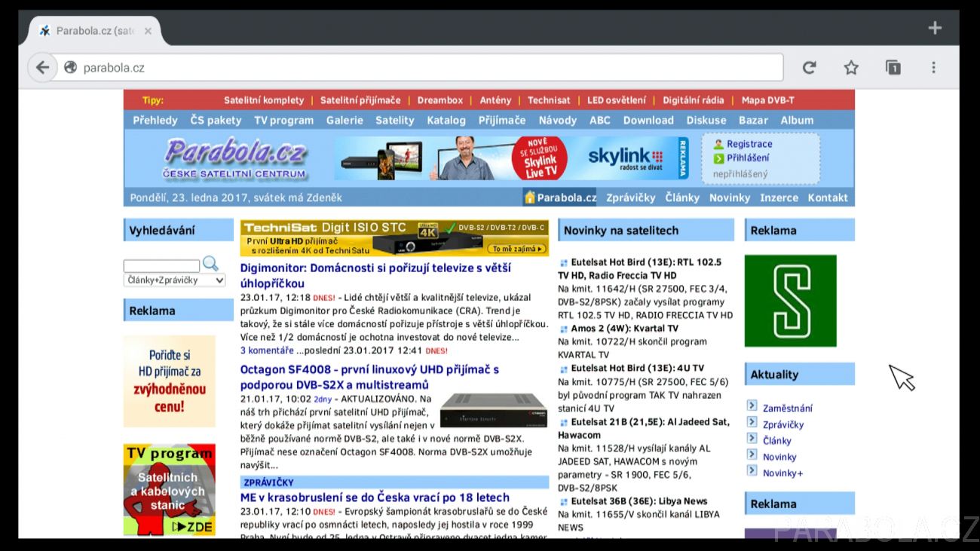Click the Registrace link
This screenshot has width=980, height=551.
pyautogui.click(x=749, y=144)
